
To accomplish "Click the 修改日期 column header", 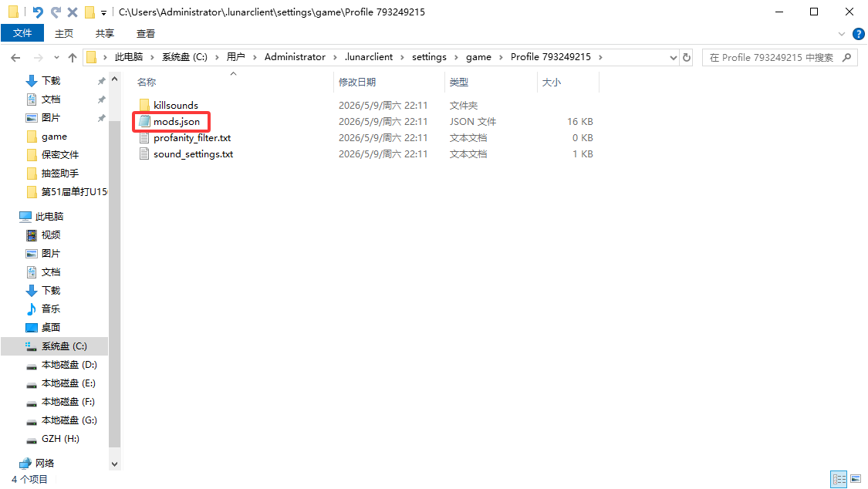I will pyautogui.click(x=357, y=82).
